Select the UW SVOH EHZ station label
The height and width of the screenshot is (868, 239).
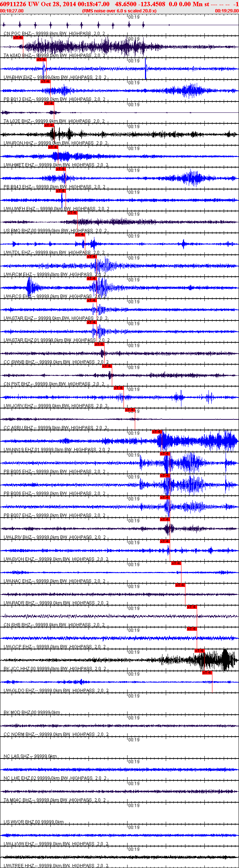tap(56, 559)
